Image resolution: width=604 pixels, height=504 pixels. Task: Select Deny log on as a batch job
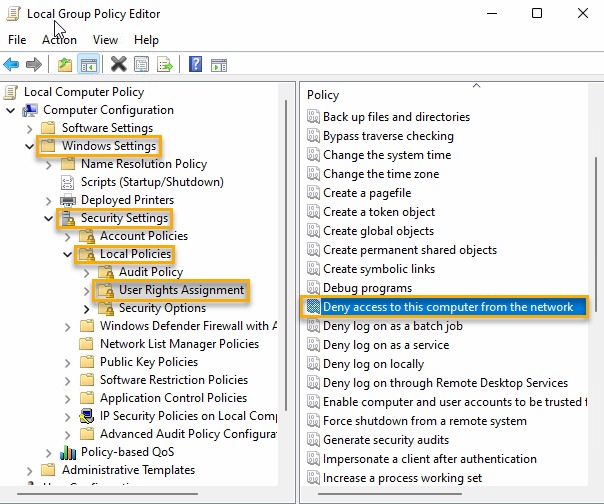(393, 326)
